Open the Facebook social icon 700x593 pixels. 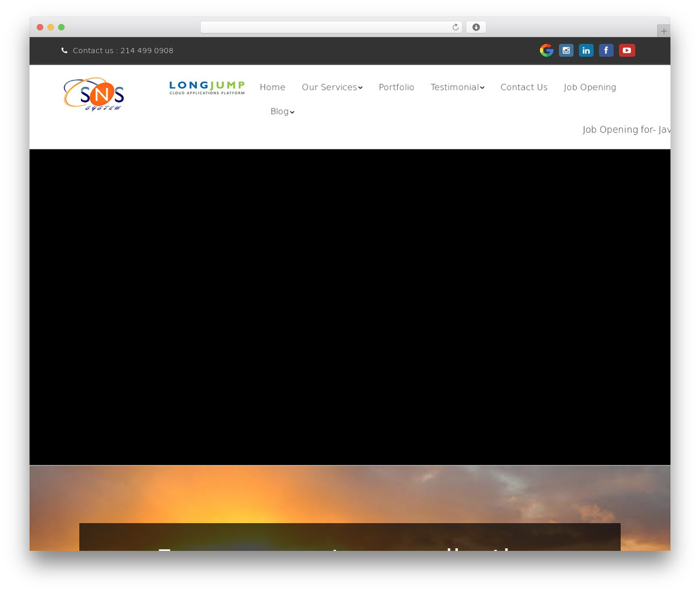[x=606, y=50]
